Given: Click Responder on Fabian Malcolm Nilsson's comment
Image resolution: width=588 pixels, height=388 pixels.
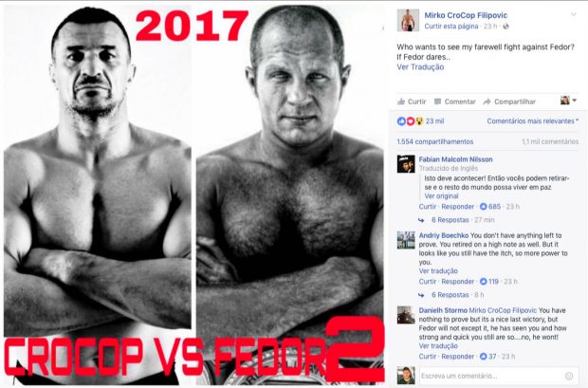Looking at the screenshot, I should (457, 207).
